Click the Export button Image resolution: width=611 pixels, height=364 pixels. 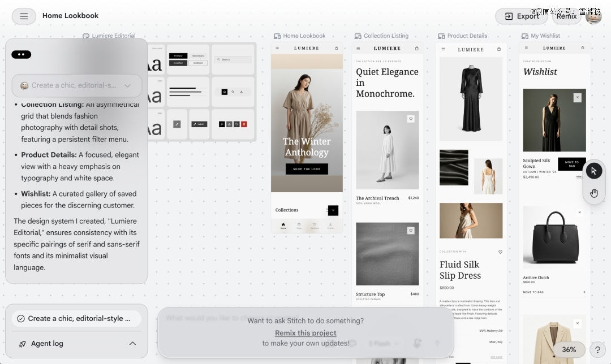[x=522, y=16]
